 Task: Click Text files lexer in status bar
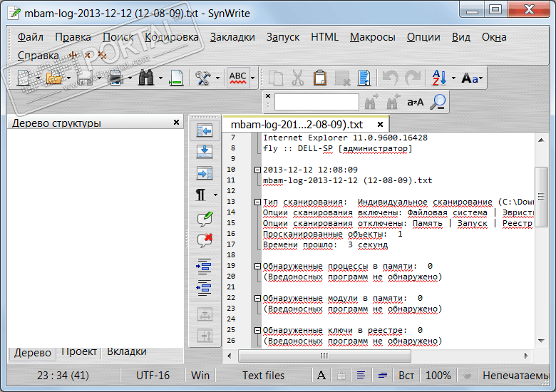[x=264, y=376]
